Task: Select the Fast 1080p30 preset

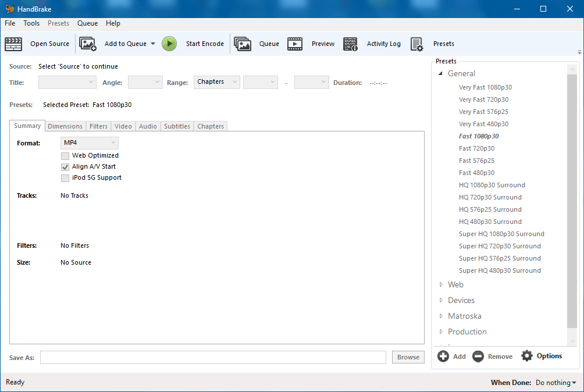Action: click(479, 136)
